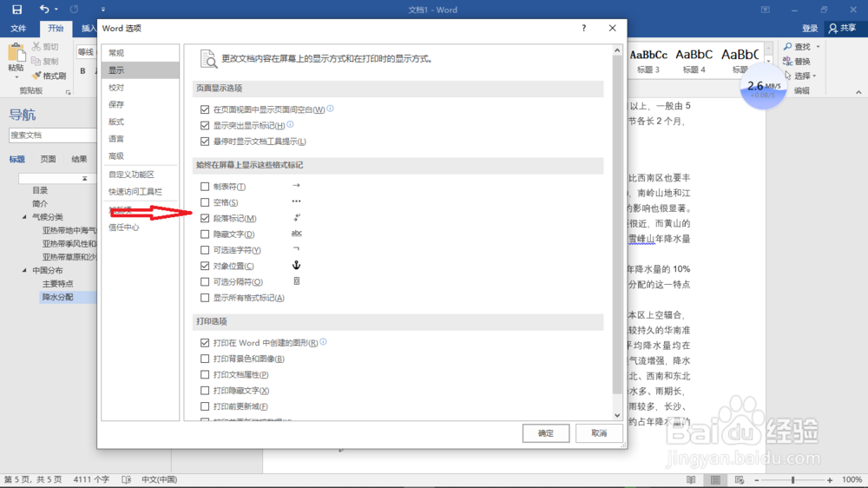The width and height of the screenshot is (868, 488).
Task: Enable print document properties (打印文档属性) checkbox
Action: point(205,374)
